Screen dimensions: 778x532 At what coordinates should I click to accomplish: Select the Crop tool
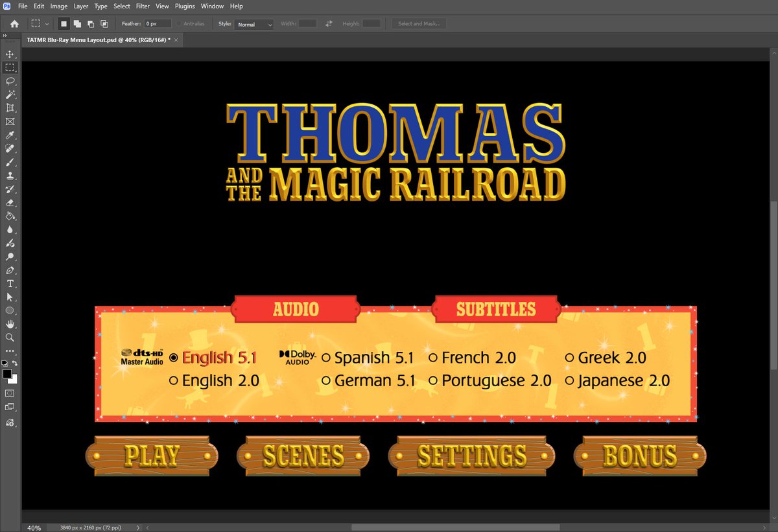point(10,108)
